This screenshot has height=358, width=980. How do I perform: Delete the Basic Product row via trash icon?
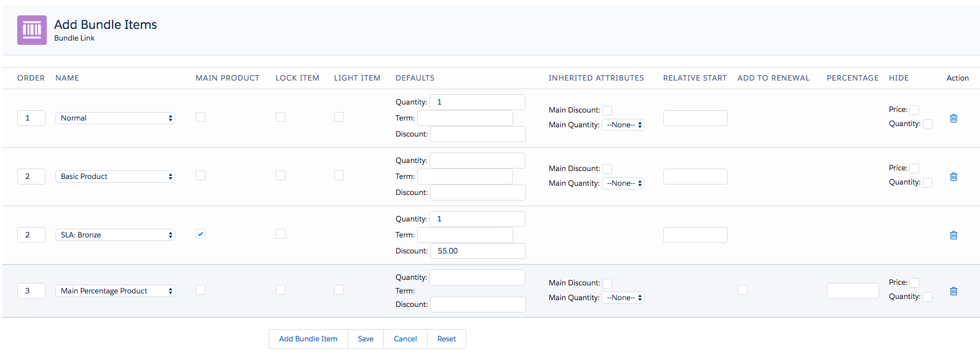[x=954, y=177]
